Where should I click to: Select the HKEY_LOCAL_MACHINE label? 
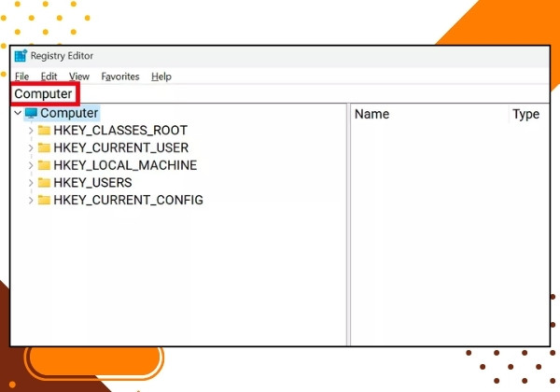point(125,165)
